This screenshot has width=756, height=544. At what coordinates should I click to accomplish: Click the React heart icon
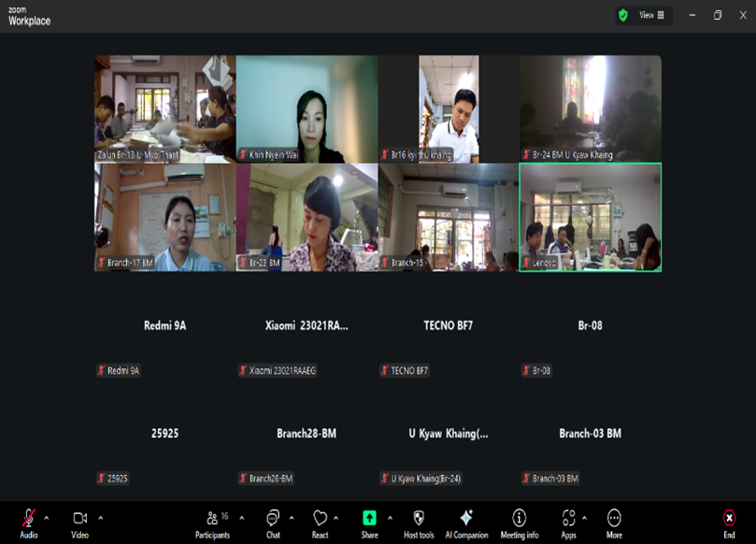(x=320, y=521)
